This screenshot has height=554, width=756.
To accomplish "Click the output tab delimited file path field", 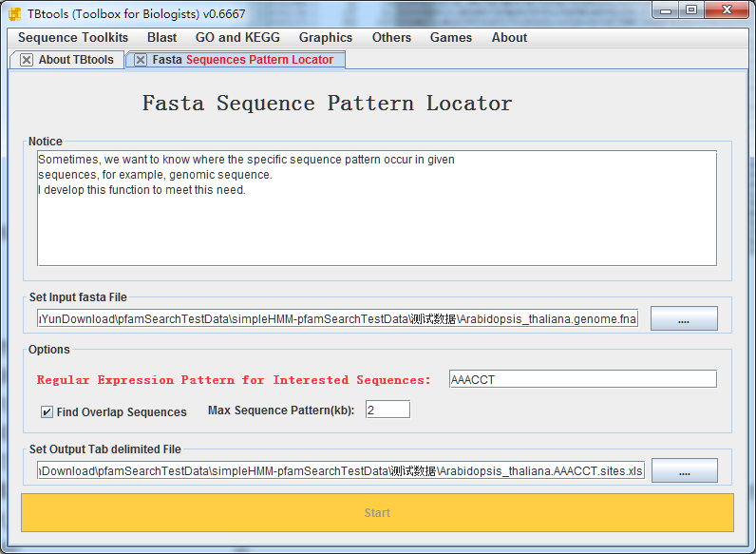I will 341,471.
